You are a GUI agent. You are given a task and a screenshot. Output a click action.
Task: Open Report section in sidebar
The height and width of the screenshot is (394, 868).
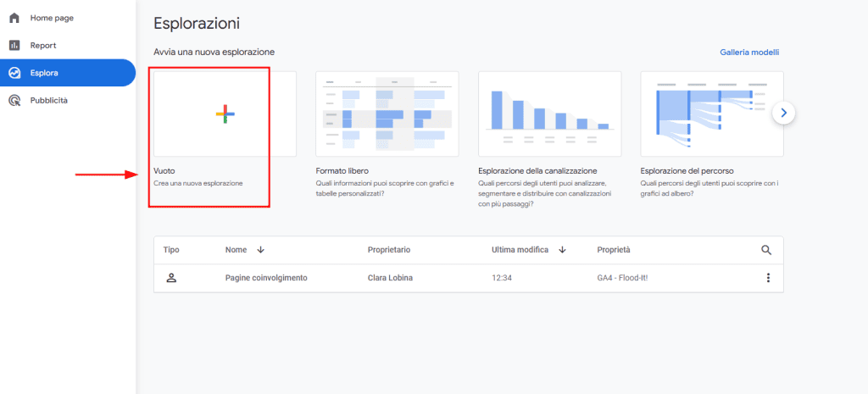pyautogui.click(x=43, y=46)
